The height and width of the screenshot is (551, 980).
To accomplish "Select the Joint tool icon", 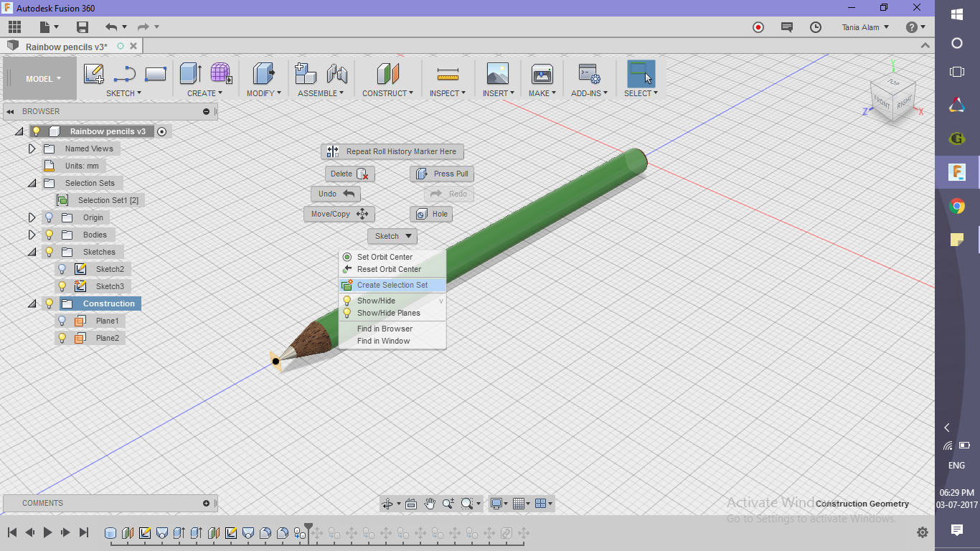I will (x=336, y=74).
